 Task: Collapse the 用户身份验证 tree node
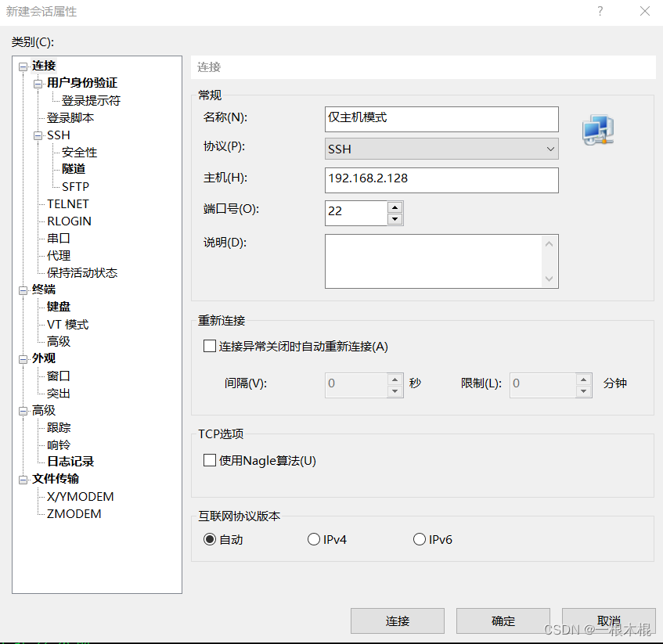point(38,84)
